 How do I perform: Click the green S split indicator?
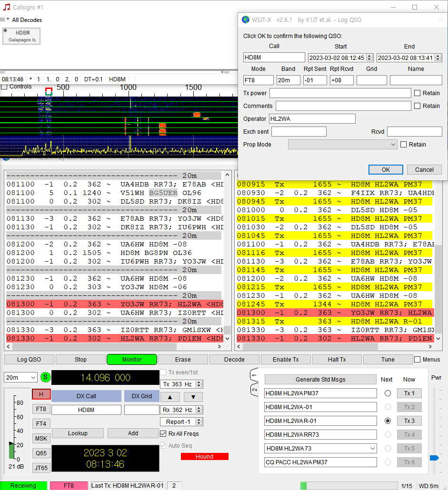45,377
